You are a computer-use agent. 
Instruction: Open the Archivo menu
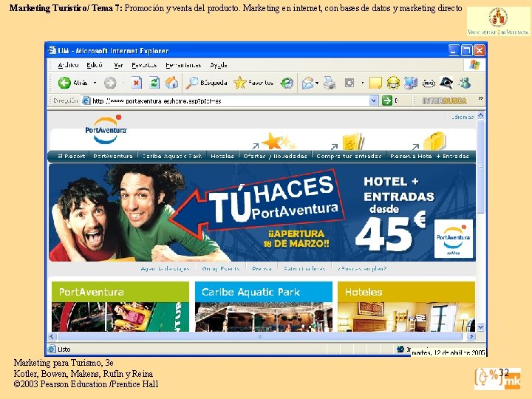68,65
